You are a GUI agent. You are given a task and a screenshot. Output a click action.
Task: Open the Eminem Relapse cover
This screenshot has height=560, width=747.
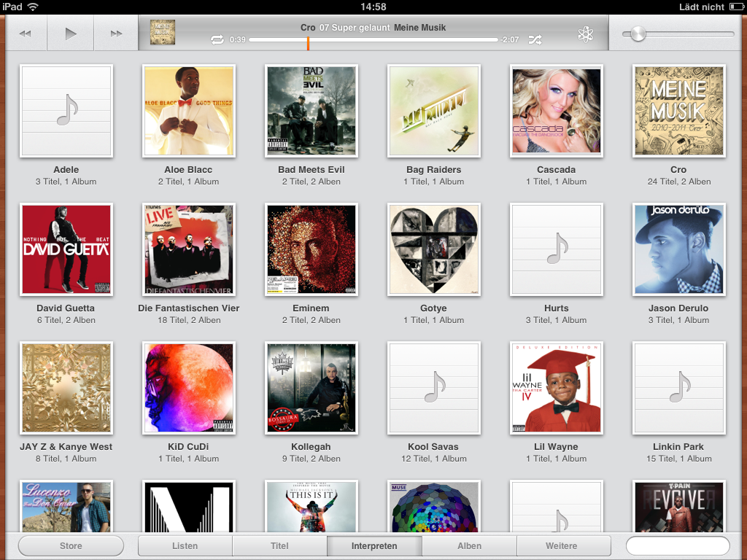311,249
